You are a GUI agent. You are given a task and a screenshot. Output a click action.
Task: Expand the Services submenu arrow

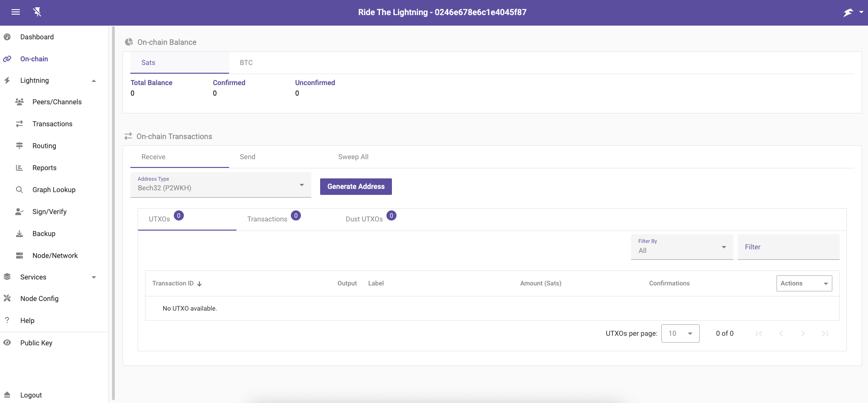(94, 277)
